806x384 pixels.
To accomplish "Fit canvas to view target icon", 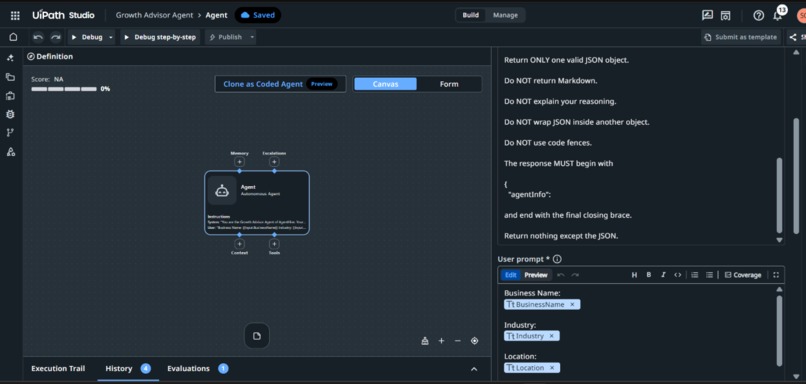I will pos(474,341).
